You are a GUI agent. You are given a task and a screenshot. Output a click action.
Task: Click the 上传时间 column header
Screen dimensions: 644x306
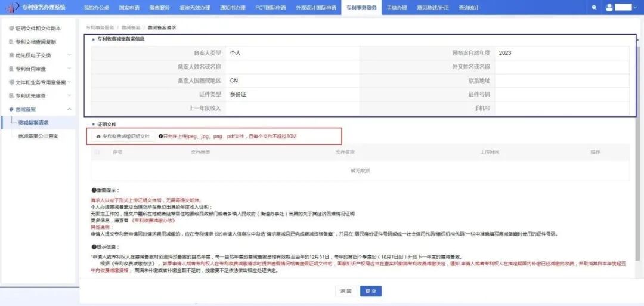coord(490,152)
